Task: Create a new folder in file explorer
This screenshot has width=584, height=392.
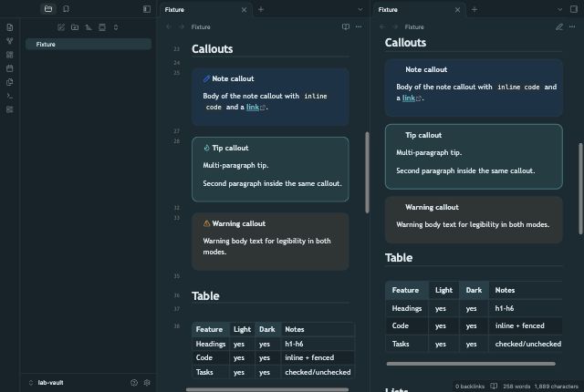Action: coord(75,27)
